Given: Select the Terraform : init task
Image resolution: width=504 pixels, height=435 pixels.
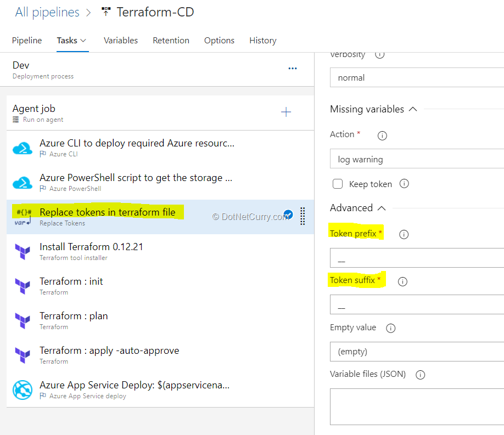Looking at the screenshot, I should tap(160, 286).
